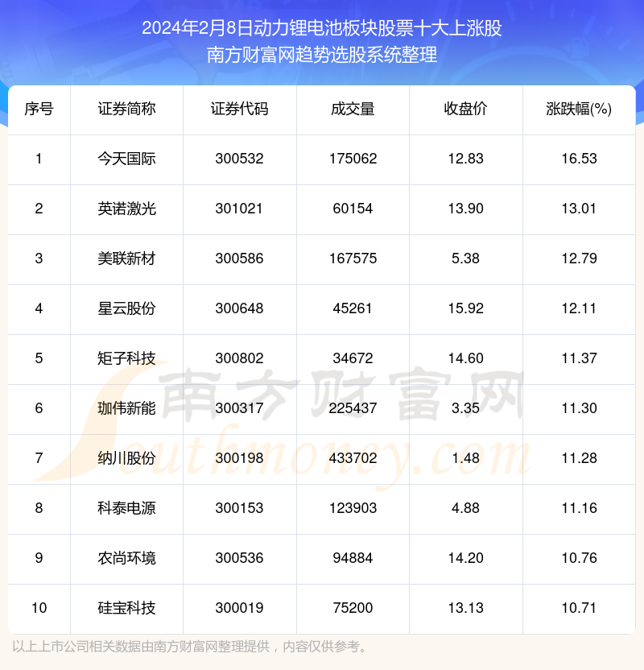Click the 收盘价 column header
The height and width of the screenshot is (670, 644).
coord(465,109)
